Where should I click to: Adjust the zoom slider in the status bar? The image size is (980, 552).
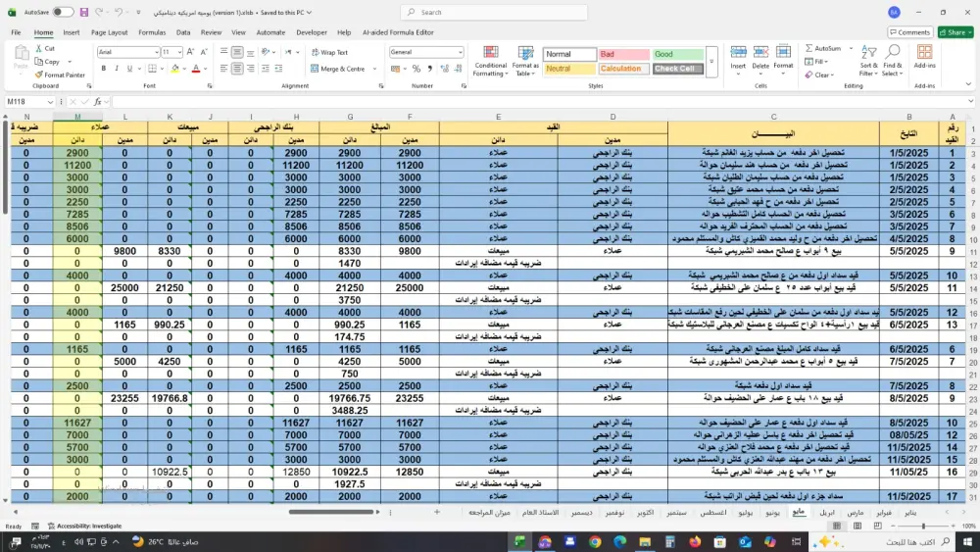coord(923,526)
